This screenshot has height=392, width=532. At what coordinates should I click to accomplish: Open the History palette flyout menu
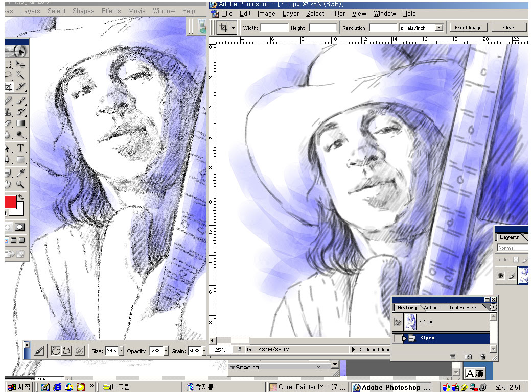(x=493, y=307)
